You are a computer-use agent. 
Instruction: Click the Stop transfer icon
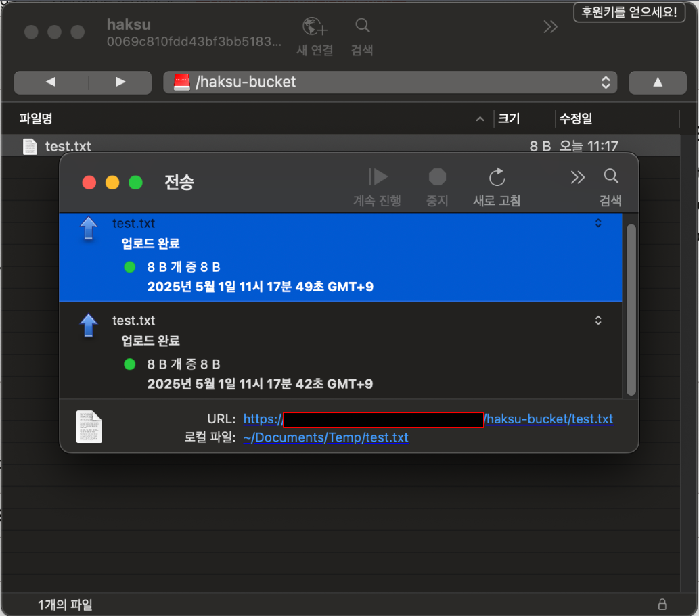tap(437, 177)
